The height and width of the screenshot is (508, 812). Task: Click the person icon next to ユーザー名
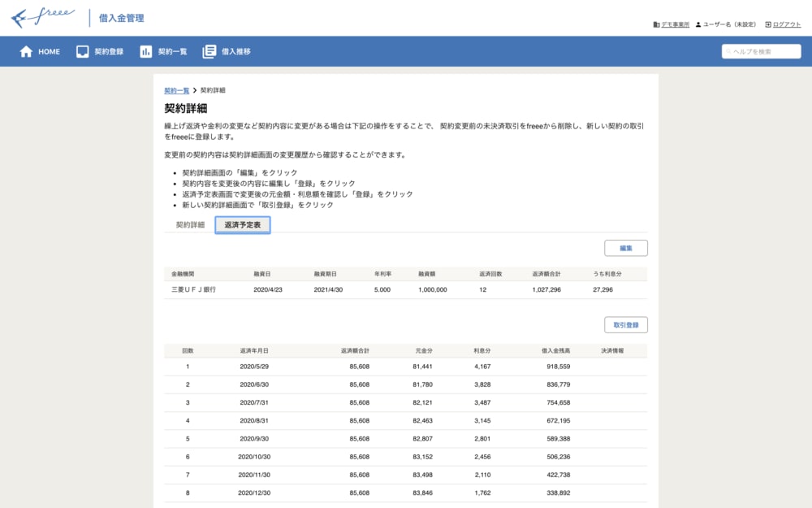pos(699,24)
